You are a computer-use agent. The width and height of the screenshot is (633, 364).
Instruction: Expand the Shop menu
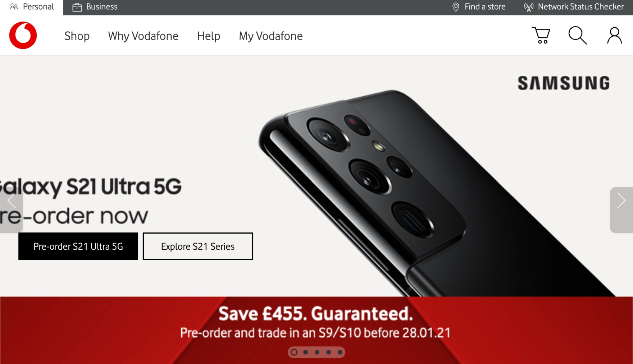click(x=77, y=36)
